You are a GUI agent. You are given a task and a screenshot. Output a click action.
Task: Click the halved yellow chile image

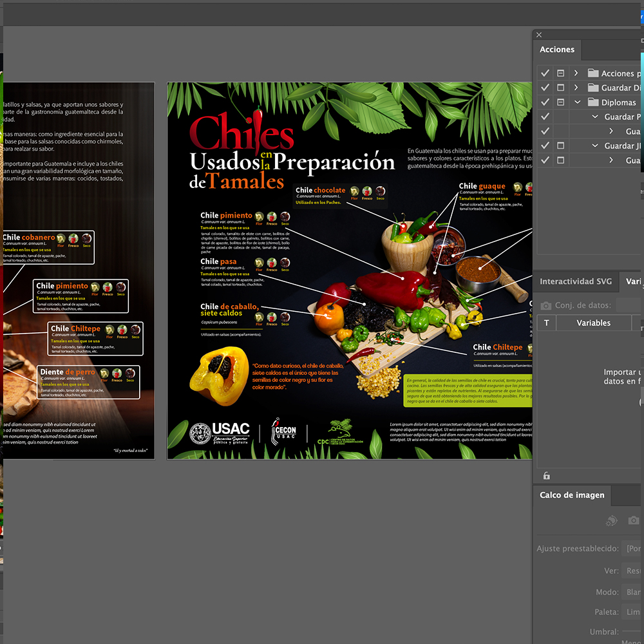tap(220, 375)
